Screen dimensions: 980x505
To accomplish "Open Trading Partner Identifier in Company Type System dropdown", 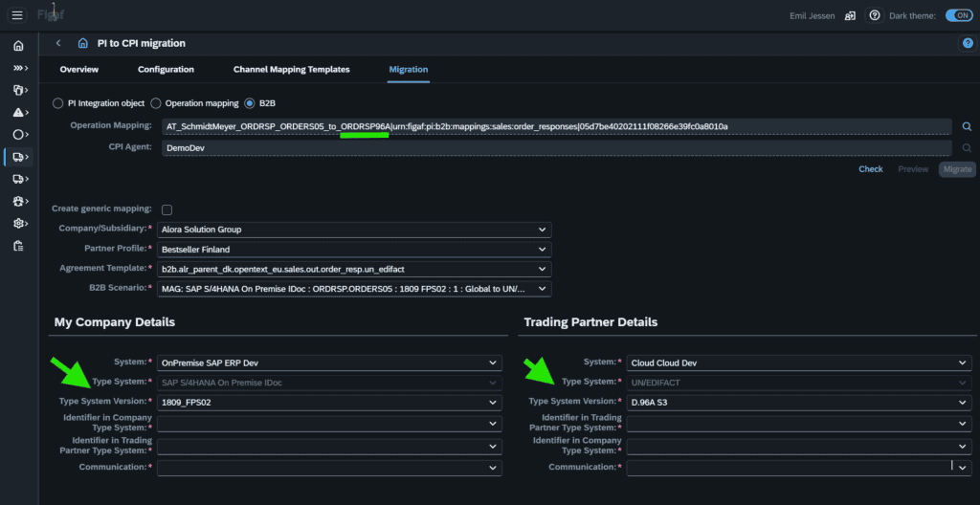I will pyautogui.click(x=799, y=447).
